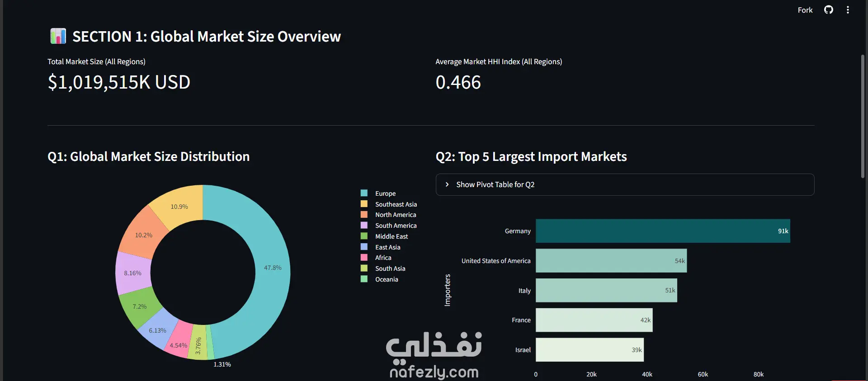Click the South America legend label
This screenshot has height=381, width=868.
point(396,226)
